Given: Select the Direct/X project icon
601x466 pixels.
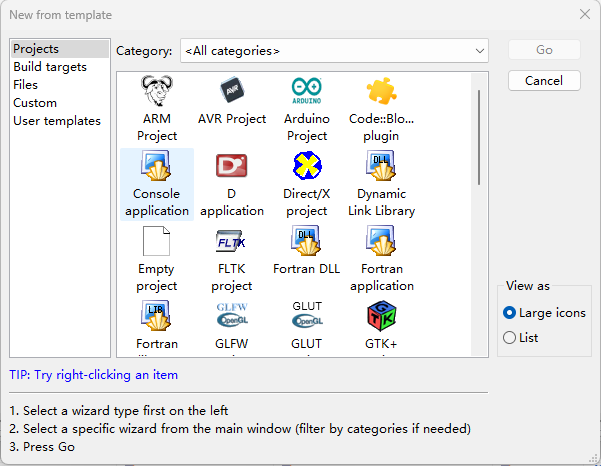Looking at the screenshot, I should coord(307,166).
